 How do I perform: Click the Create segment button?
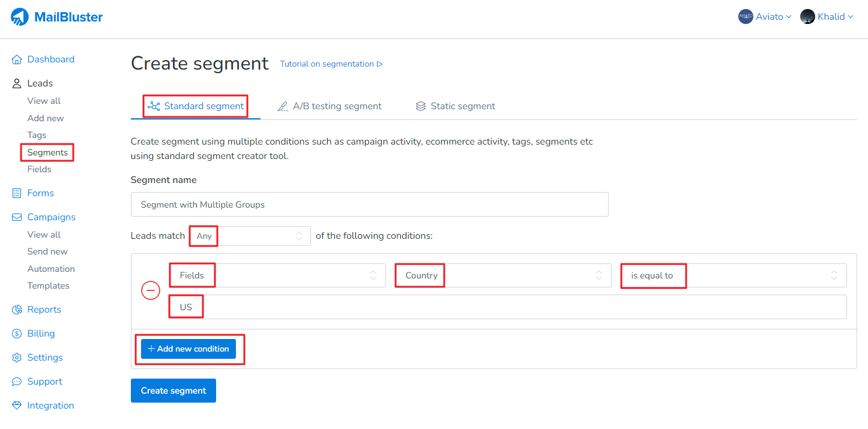[173, 390]
